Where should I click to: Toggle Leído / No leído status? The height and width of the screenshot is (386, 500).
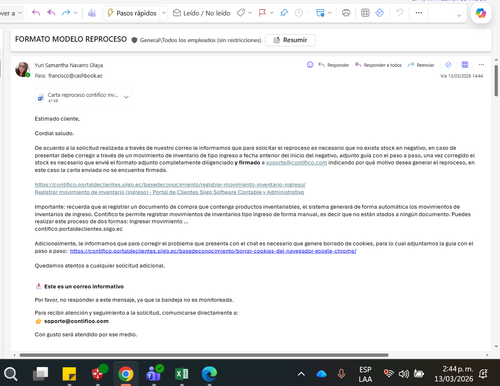(202, 13)
